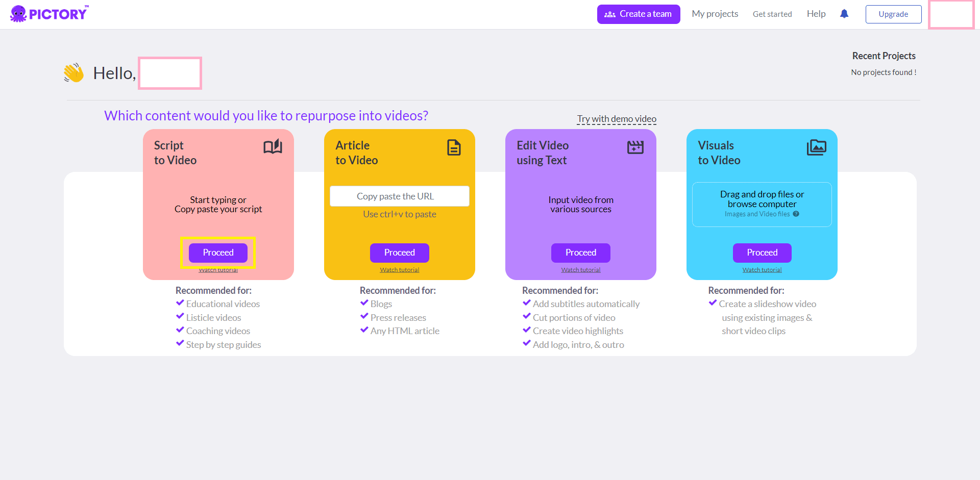Viewport: 980px width, 480px height.
Task: Click the 'Recent Projects' heading
Action: click(884, 56)
